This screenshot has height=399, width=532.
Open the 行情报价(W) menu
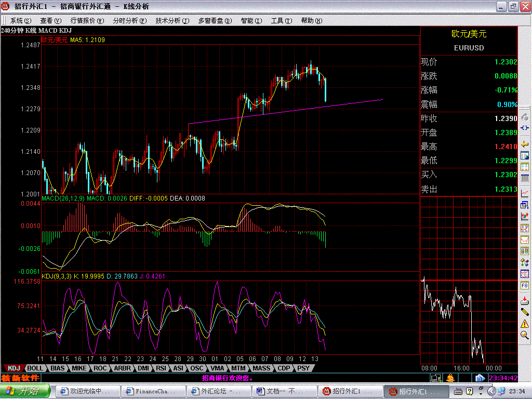[x=87, y=21]
